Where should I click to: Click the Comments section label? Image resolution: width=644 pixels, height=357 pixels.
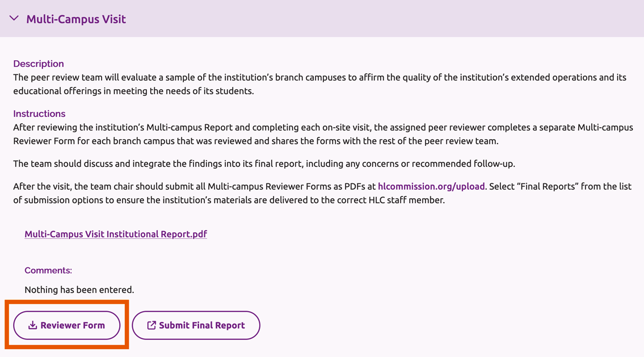point(48,270)
